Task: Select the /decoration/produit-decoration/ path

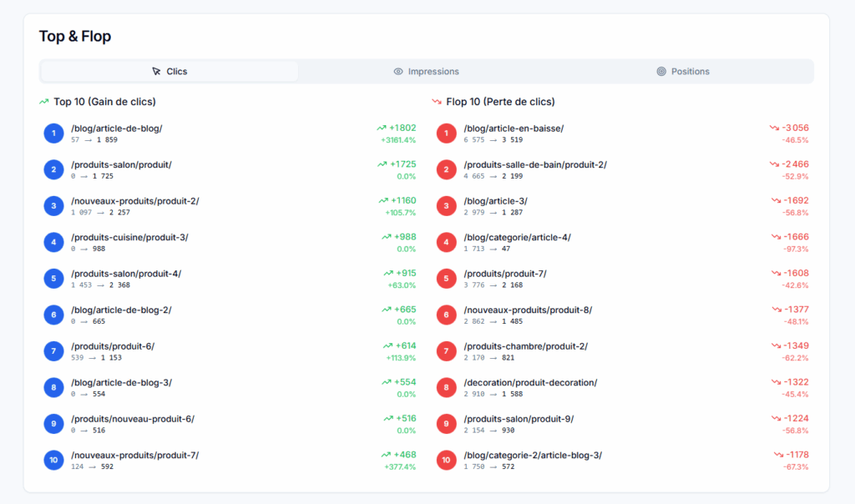Action: tap(530, 382)
